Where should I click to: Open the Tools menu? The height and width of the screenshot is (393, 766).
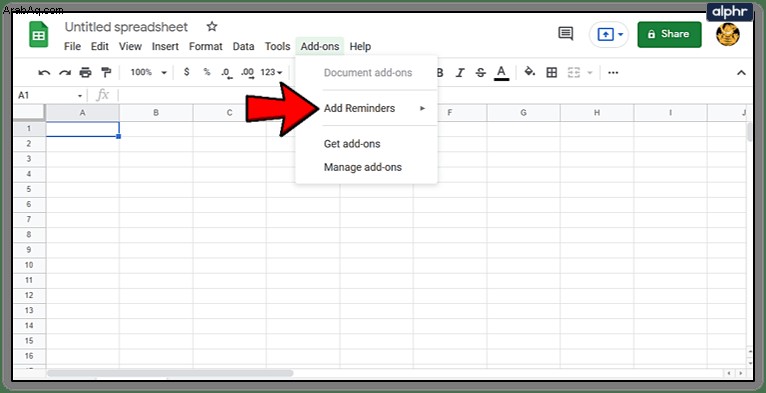(277, 46)
